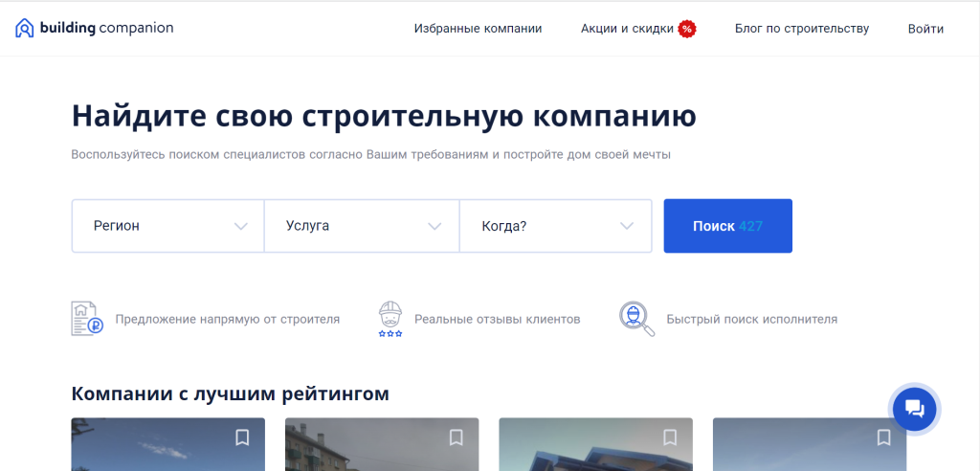Bookmark the fourth company card
The image size is (980, 471).
883,437
